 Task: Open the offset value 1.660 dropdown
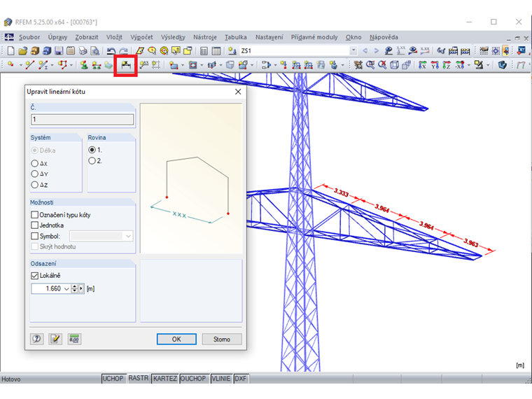pos(66,288)
